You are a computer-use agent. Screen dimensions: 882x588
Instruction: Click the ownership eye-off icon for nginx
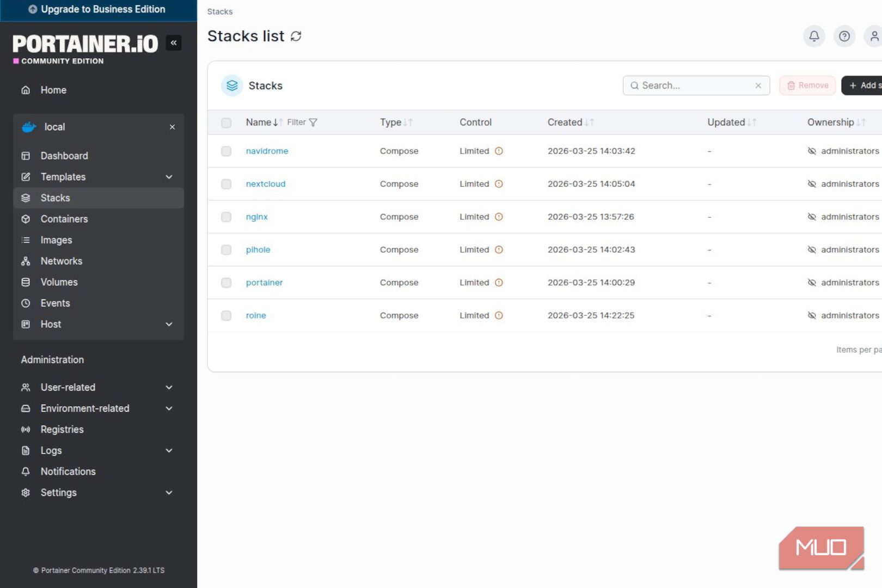[812, 217]
